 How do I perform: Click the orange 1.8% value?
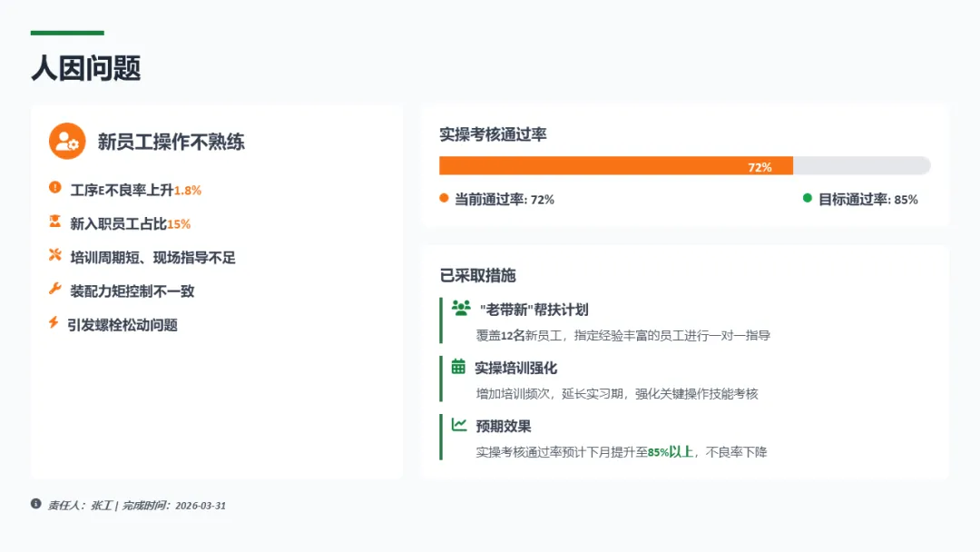tap(188, 191)
